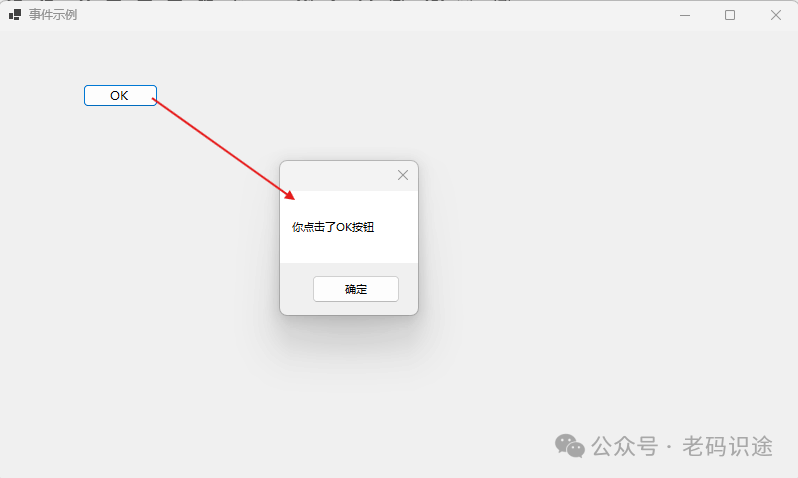Viewport: 798px width, 478px height.
Task: Close the message box with its X
Action: 403,175
